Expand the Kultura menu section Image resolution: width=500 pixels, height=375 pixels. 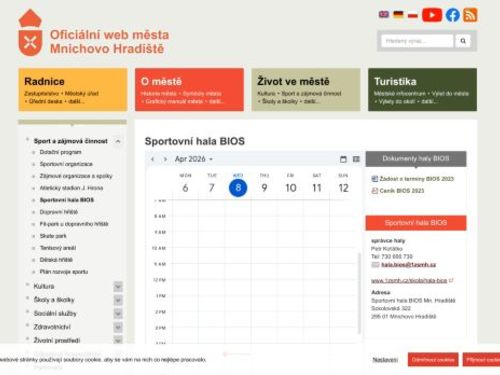[x=118, y=286]
